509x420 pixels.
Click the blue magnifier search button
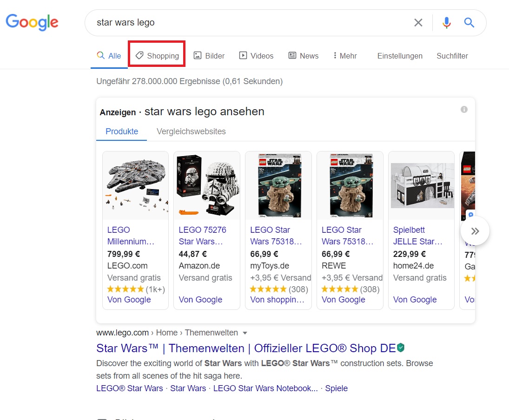pyautogui.click(x=469, y=22)
